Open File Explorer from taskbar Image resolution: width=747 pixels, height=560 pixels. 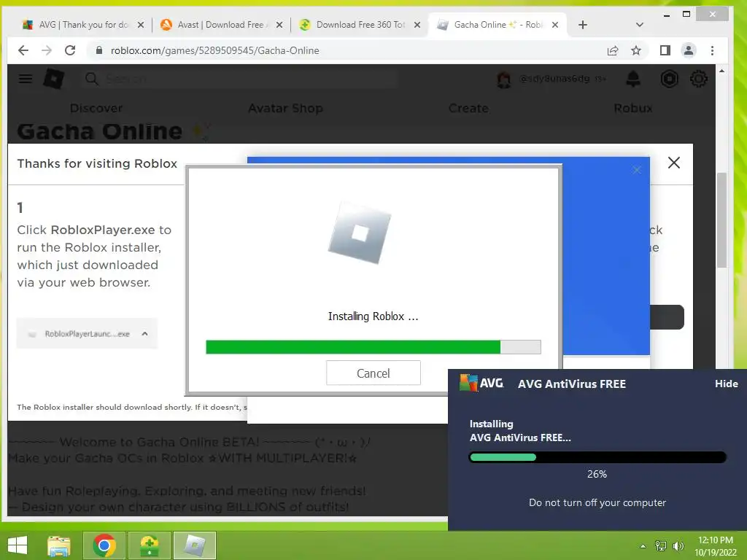(59, 545)
